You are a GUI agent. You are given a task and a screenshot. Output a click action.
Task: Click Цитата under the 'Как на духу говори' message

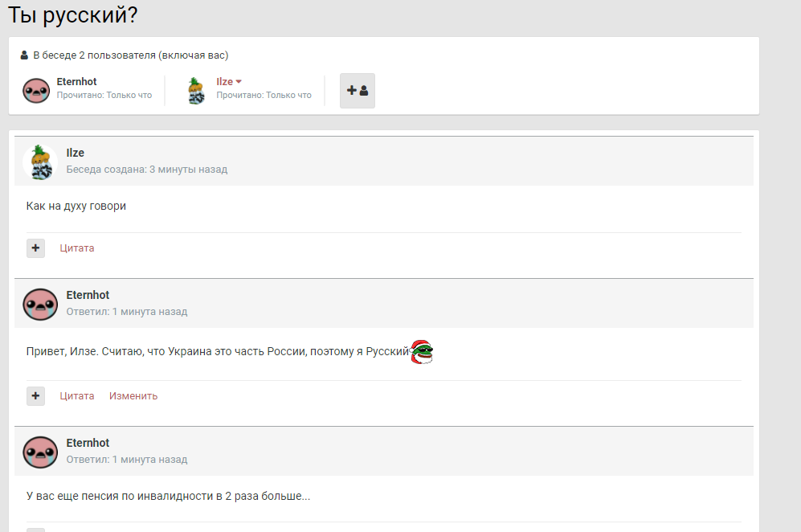coord(77,248)
